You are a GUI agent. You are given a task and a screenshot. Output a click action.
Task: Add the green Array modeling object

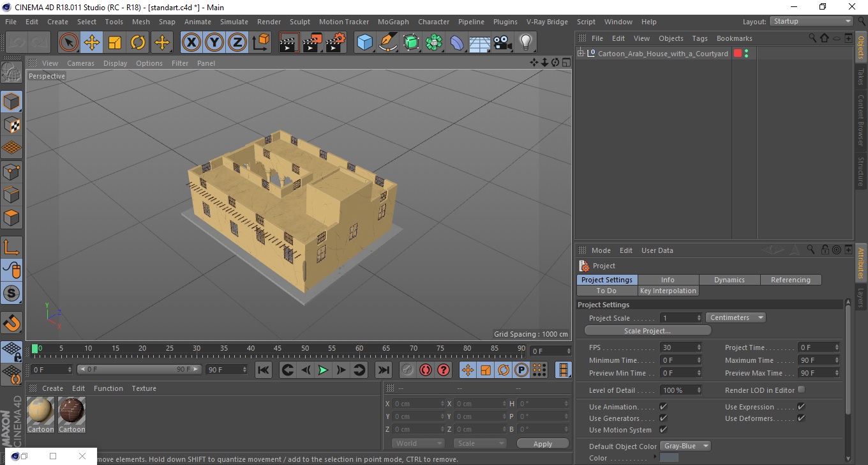(x=434, y=43)
